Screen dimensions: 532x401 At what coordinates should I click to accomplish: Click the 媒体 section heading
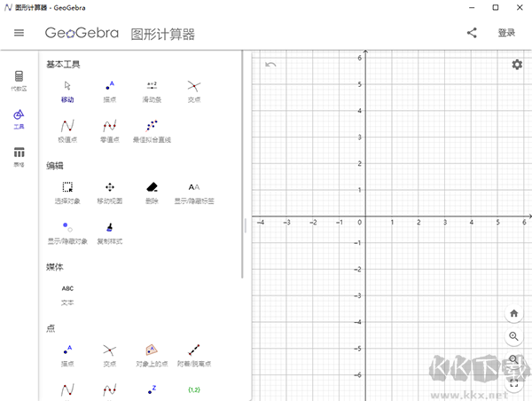pos(55,267)
